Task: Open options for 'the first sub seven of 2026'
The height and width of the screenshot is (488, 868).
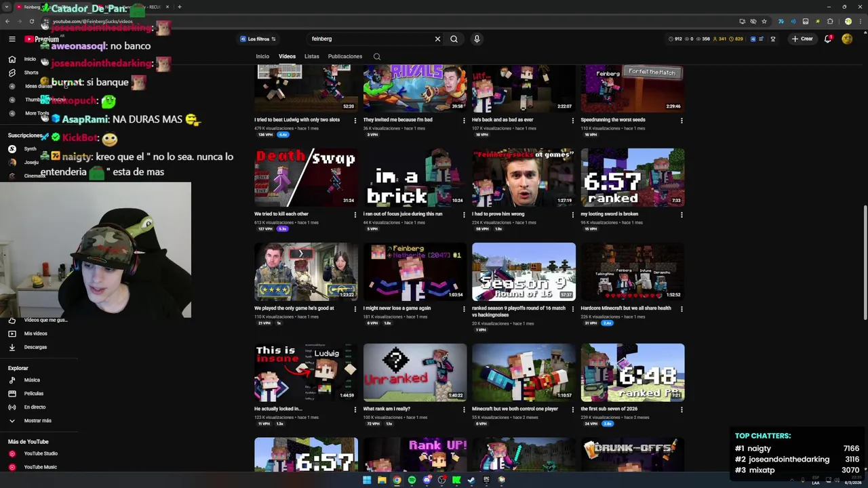Action: click(x=682, y=409)
